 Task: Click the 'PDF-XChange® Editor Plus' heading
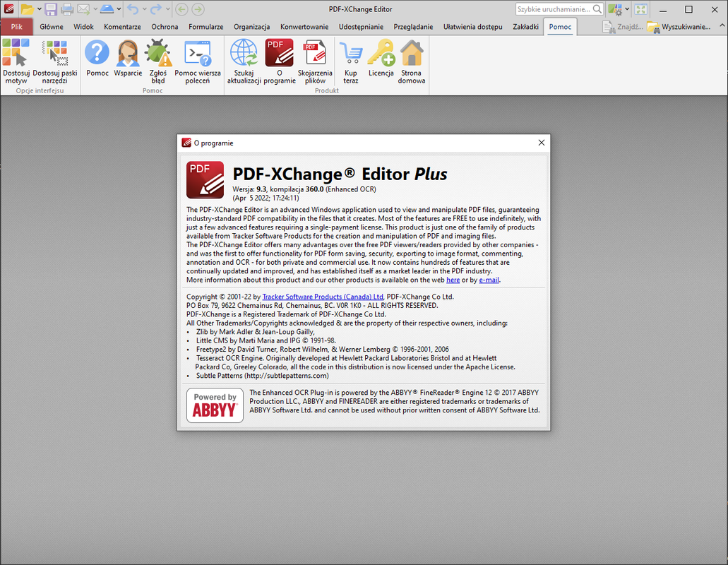[x=340, y=174]
